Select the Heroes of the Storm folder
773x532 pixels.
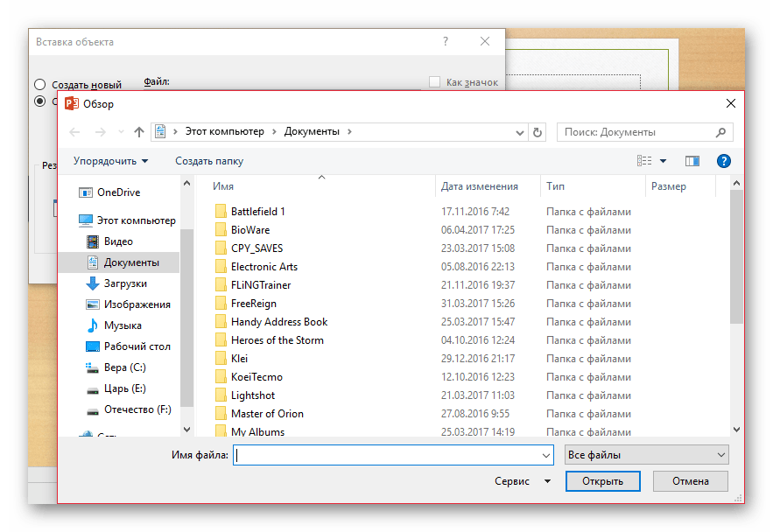[277, 340]
